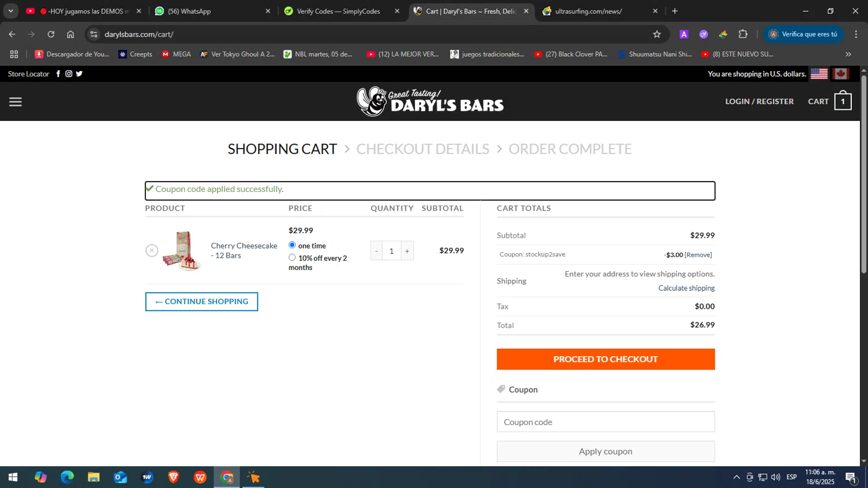Click the address bar URL
The height and width of the screenshot is (488, 868).
coord(139,34)
